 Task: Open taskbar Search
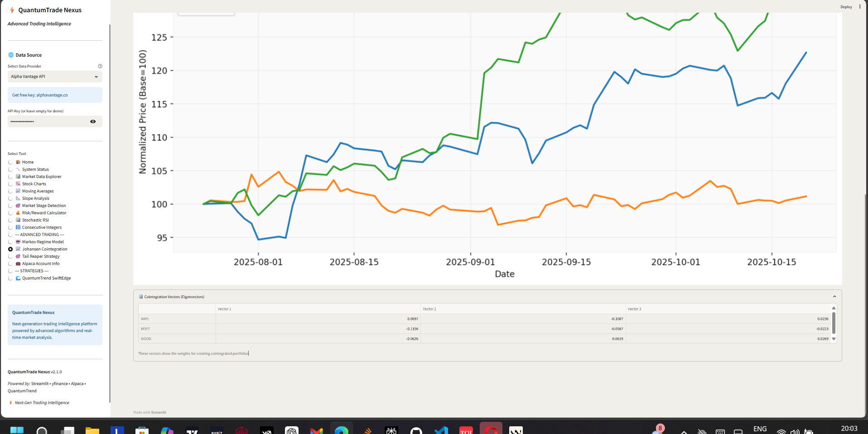tap(42, 430)
